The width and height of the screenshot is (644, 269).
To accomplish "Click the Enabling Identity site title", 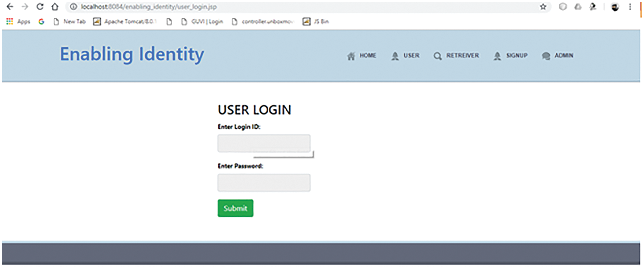I will [x=132, y=54].
